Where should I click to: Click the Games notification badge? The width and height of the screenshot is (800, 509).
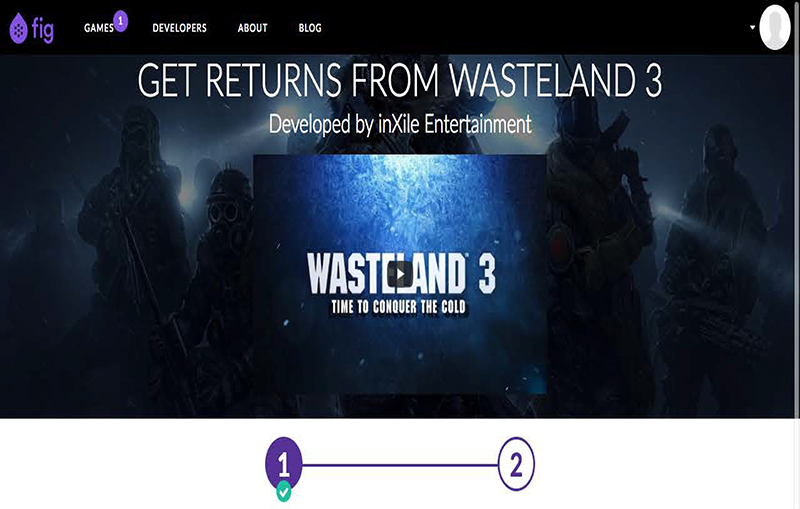[120, 21]
